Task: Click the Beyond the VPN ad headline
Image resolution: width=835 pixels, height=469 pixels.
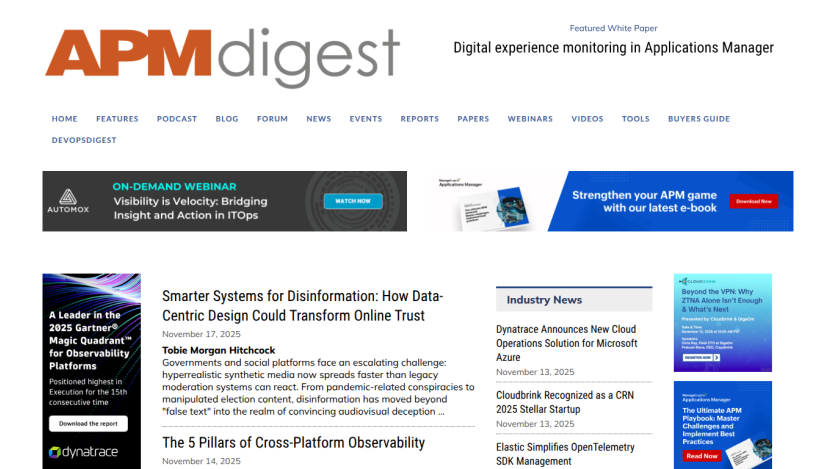Action: pos(722,300)
